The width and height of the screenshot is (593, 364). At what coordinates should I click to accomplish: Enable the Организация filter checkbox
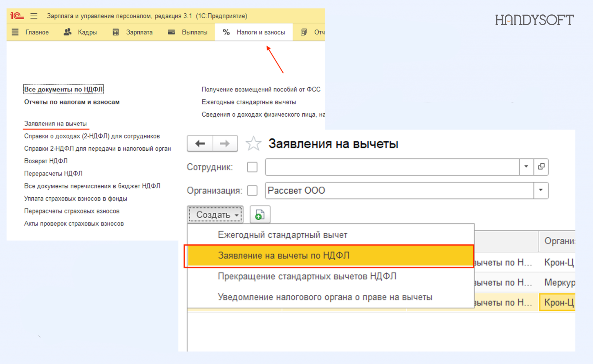pyautogui.click(x=252, y=191)
